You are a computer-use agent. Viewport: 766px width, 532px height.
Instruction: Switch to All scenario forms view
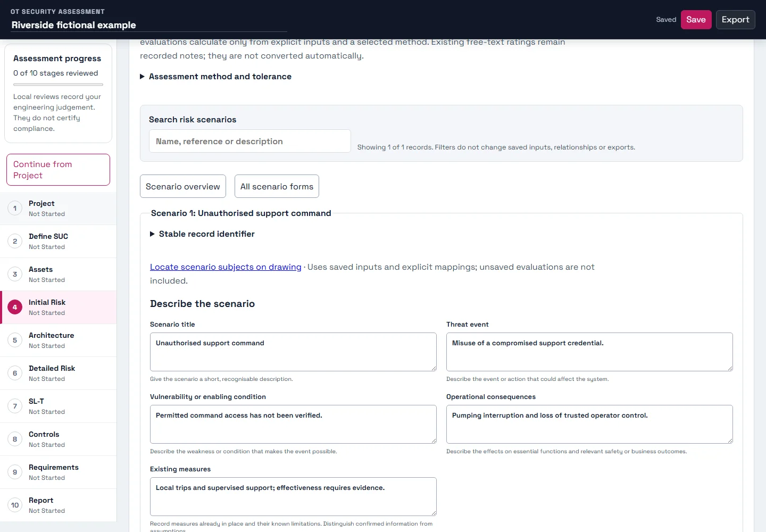point(277,186)
